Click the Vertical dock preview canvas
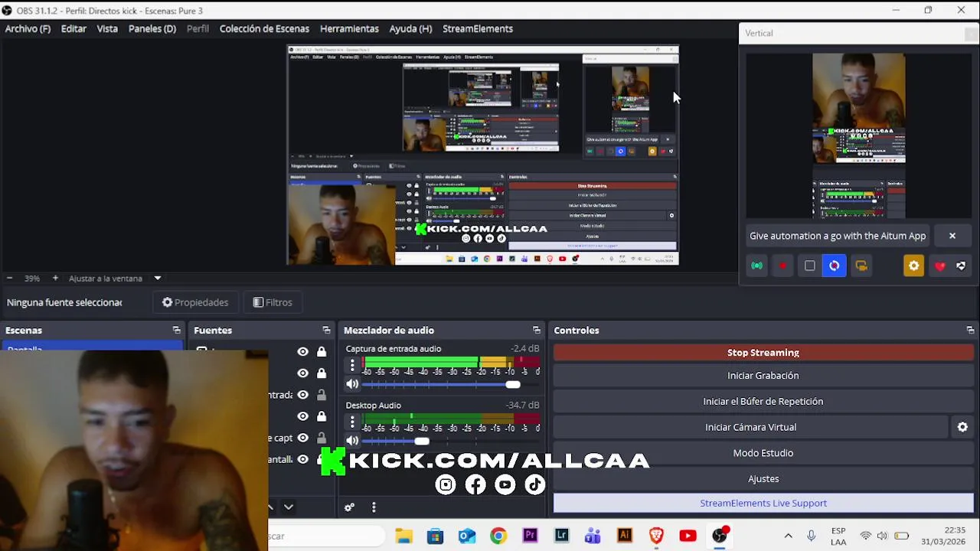Image resolution: width=980 pixels, height=551 pixels. (x=858, y=135)
